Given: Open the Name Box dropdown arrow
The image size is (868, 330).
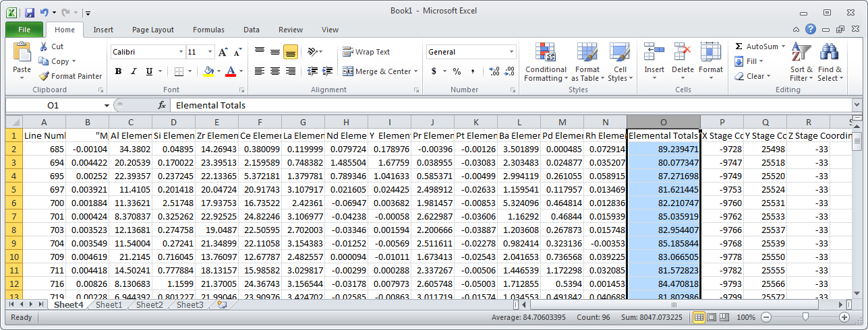Looking at the screenshot, I should (x=107, y=106).
